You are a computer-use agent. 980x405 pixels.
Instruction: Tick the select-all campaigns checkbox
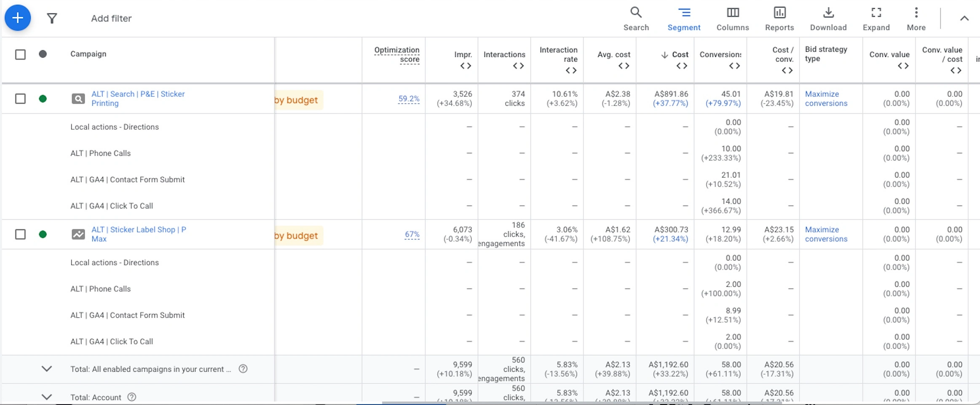[x=20, y=54]
